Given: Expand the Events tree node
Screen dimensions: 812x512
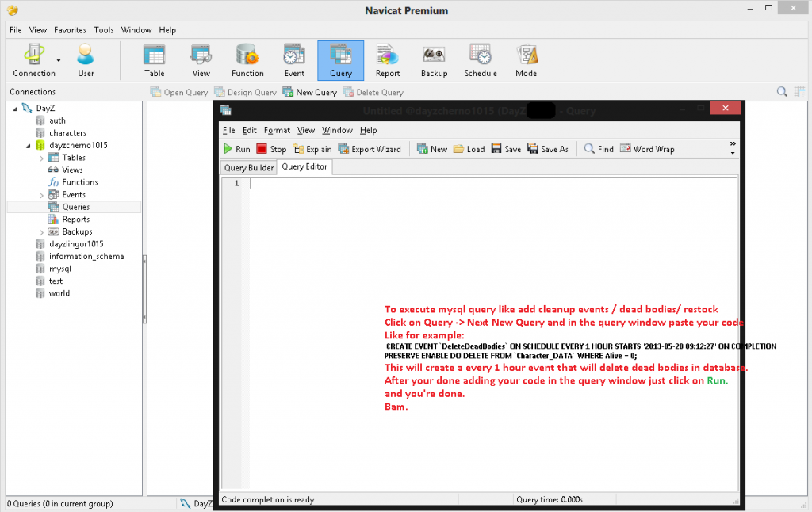Looking at the screenshot, I should point(42,195).
